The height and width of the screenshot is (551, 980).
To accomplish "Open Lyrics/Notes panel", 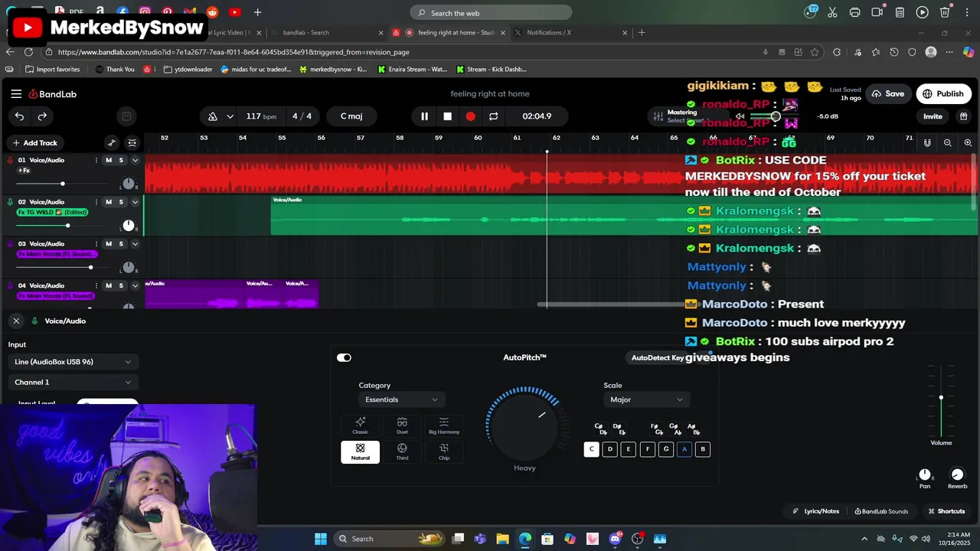I will (x=815, y=511).
